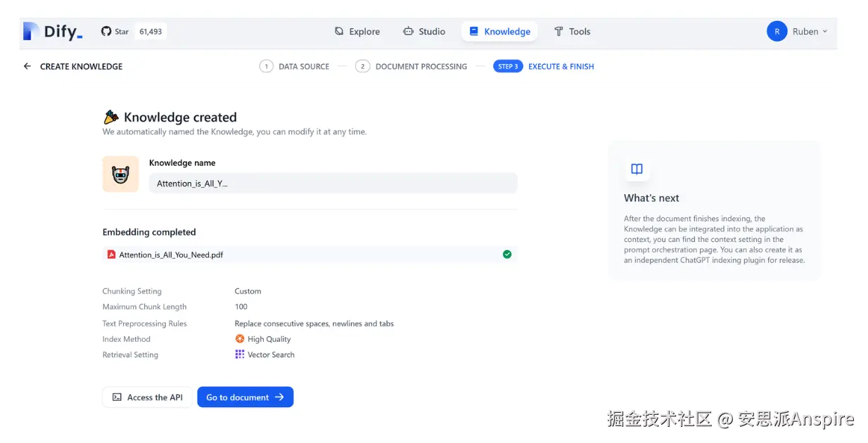868x443 pixels.
Task: Click the arrow in Go to document
Action: click(x=279, y=397)
